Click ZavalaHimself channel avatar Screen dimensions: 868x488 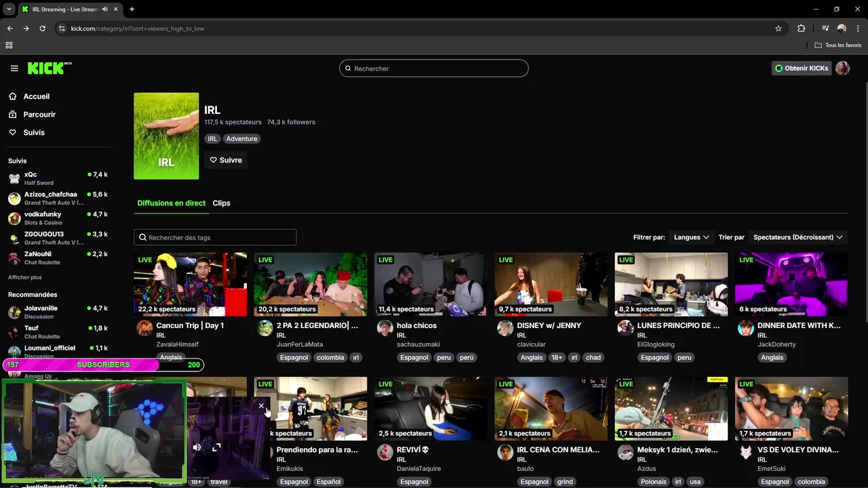(x=144, y=329)
